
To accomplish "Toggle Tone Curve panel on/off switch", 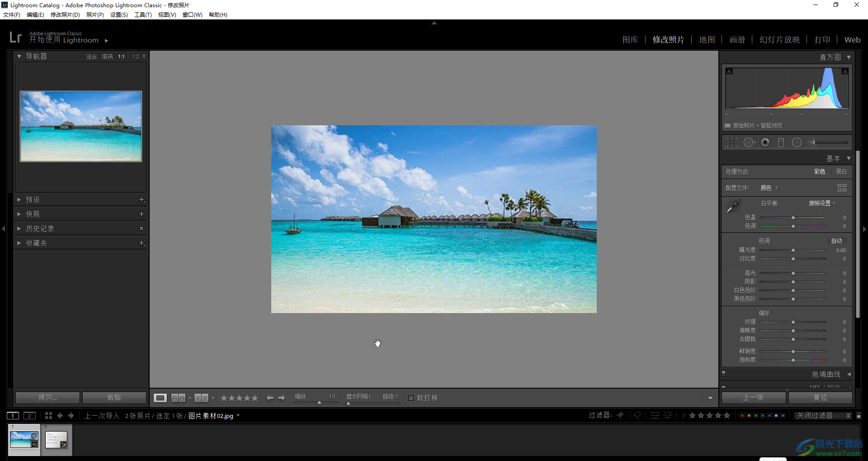I will [724, 374].
